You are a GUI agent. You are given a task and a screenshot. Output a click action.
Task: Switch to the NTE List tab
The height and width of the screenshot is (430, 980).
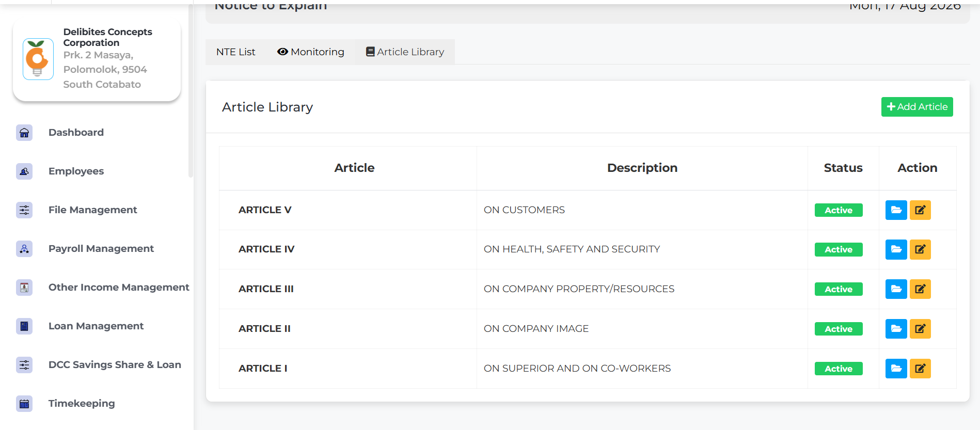coord(236,52)
